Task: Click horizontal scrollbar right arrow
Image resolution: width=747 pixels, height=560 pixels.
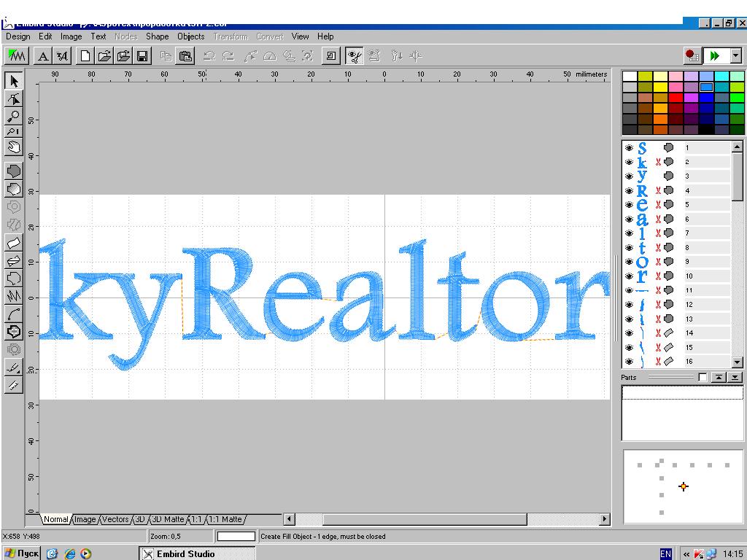Action: pos(605,519)
